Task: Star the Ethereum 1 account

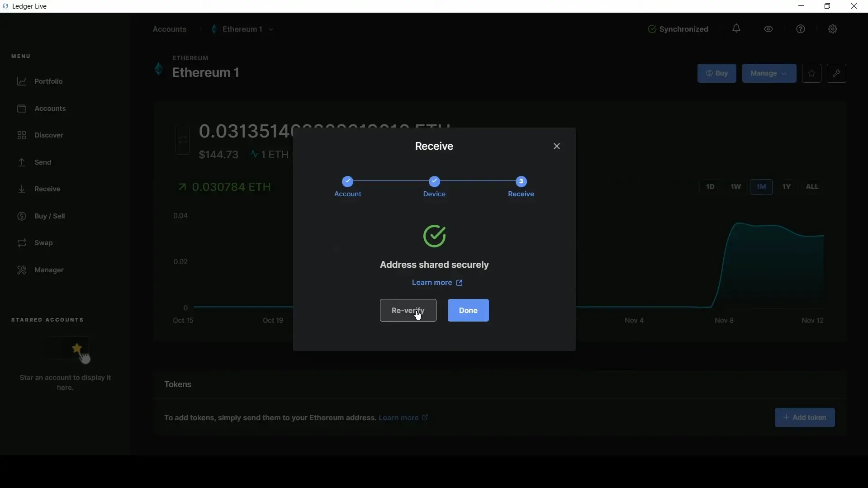Action: click(x=811, y=73)
